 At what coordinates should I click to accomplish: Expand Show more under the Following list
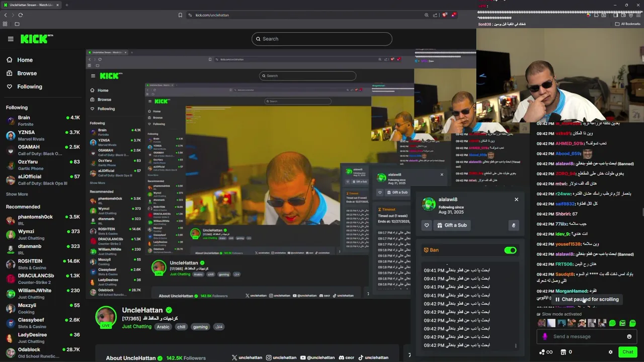[17, 194]
